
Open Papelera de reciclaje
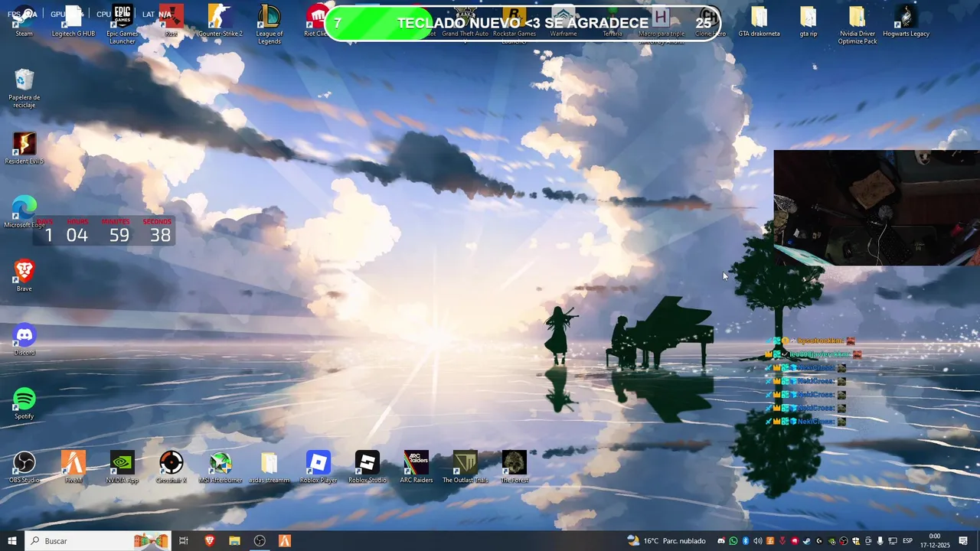[x=24, y=88]
